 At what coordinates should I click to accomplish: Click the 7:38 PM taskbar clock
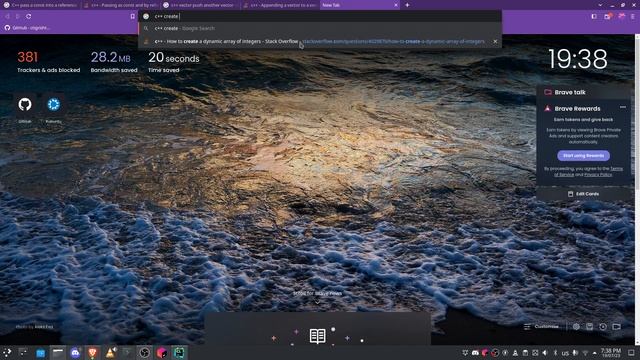(611, 353)
